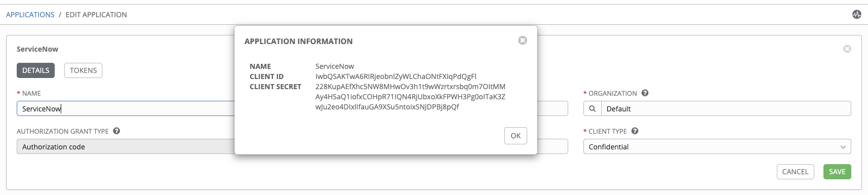Switch to the Tokens tab
Image resolution: width=868 pixels, height=195 pixels.
click(x=83, y=70)
